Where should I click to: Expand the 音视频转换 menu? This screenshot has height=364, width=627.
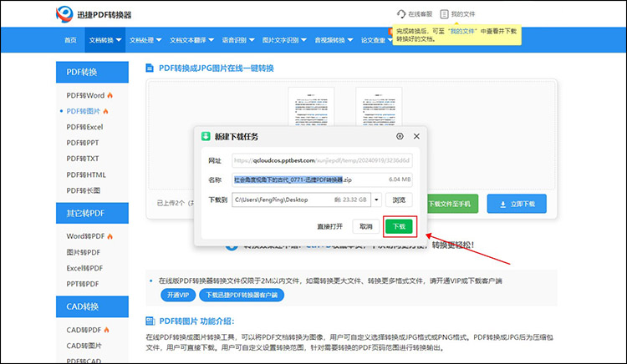[x=334, y=40]
